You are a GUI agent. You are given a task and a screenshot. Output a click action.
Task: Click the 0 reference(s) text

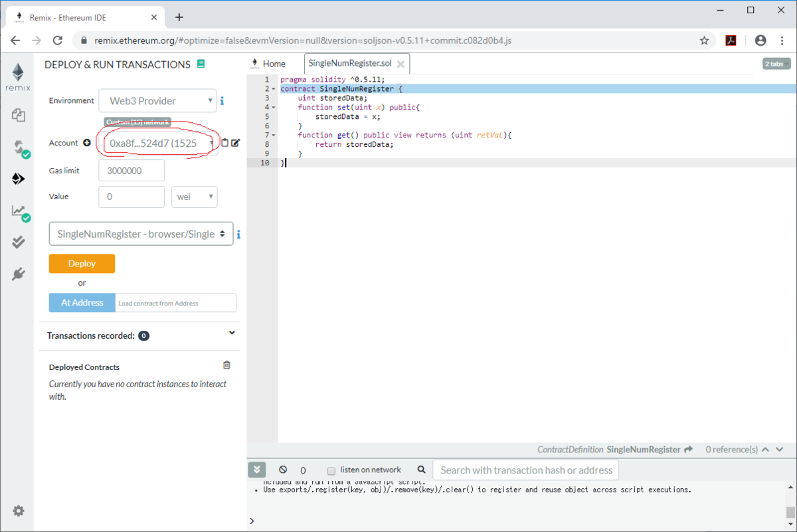[x=731, y=450]
